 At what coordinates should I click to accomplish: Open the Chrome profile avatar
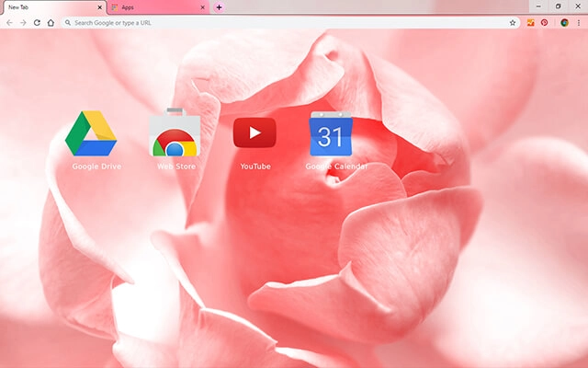(564, 23)
